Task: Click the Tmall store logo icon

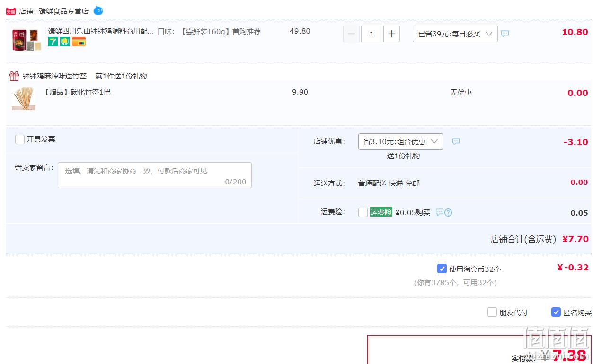Action: (x=11, y=11)
